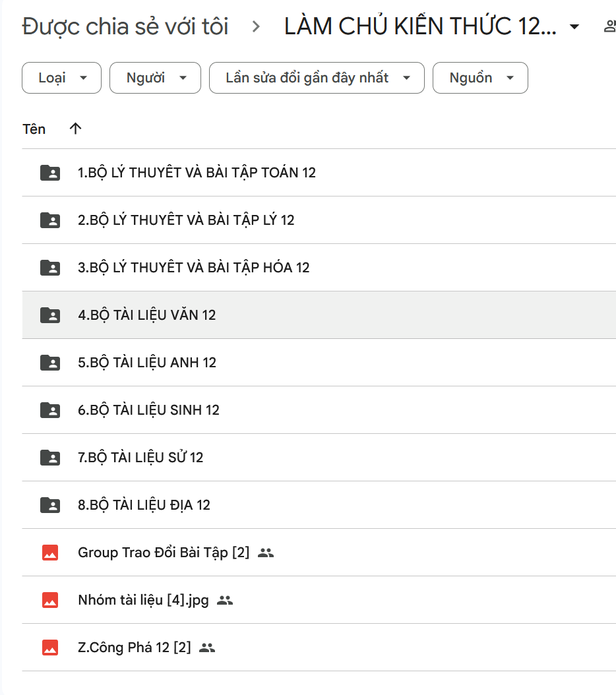Viewport: 616px width, 695px height.
Task: Go to Được chia sẻ với tôi breadcrumb
Action: coord(125,26)
